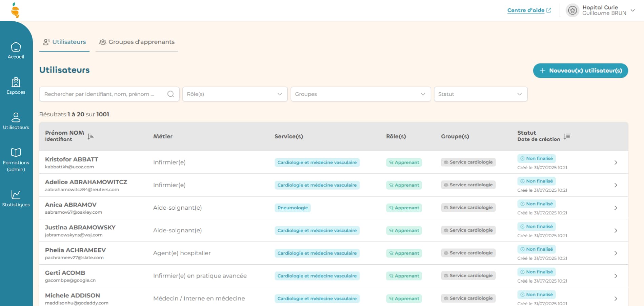Select the Utilisateurs tab
Viewport: 644px width, 306px height.
pyautogui.click(x=64, y=42)
